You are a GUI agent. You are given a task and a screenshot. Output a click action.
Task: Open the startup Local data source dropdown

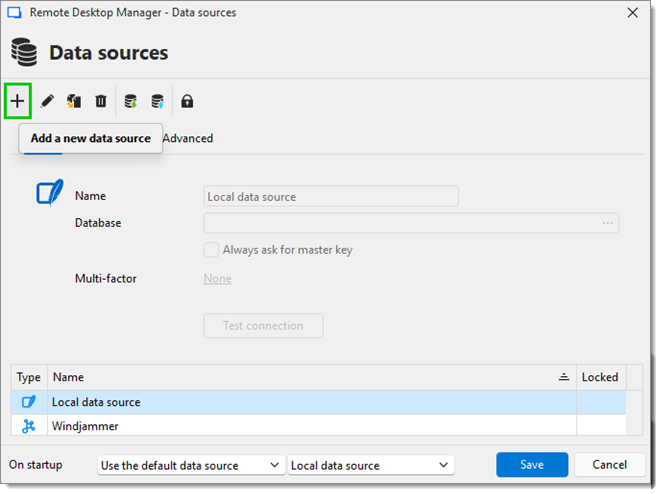371,465
